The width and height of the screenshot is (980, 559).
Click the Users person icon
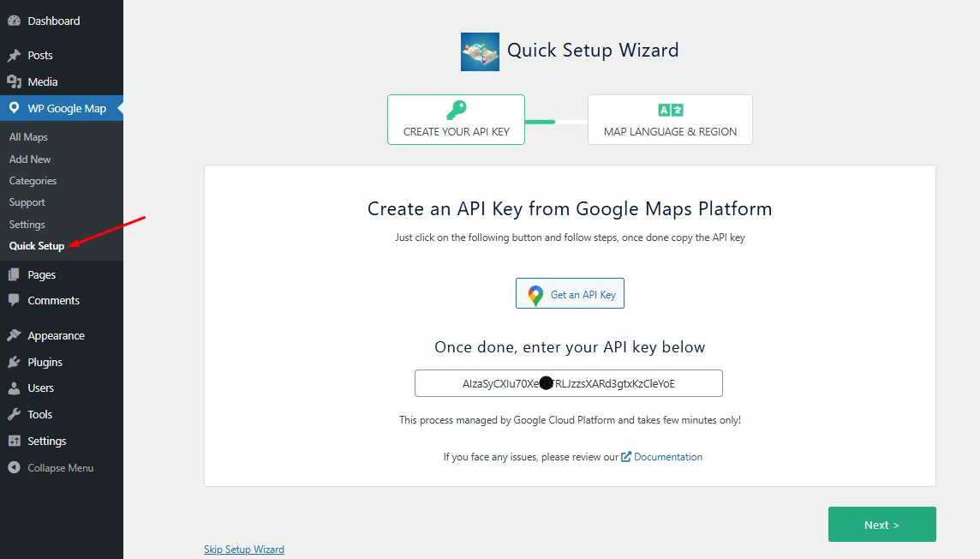pos(14,388)
